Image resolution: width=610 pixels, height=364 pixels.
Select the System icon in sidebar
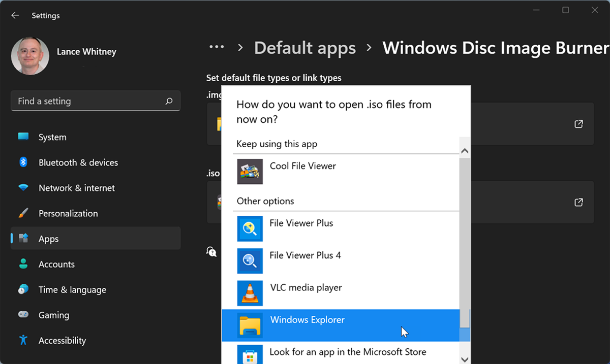point(23,137)
